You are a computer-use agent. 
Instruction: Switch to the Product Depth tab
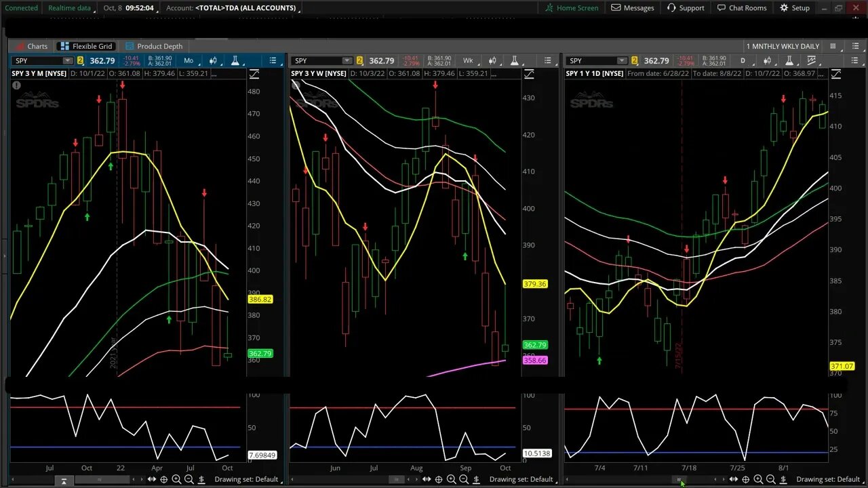pos(154,46)
